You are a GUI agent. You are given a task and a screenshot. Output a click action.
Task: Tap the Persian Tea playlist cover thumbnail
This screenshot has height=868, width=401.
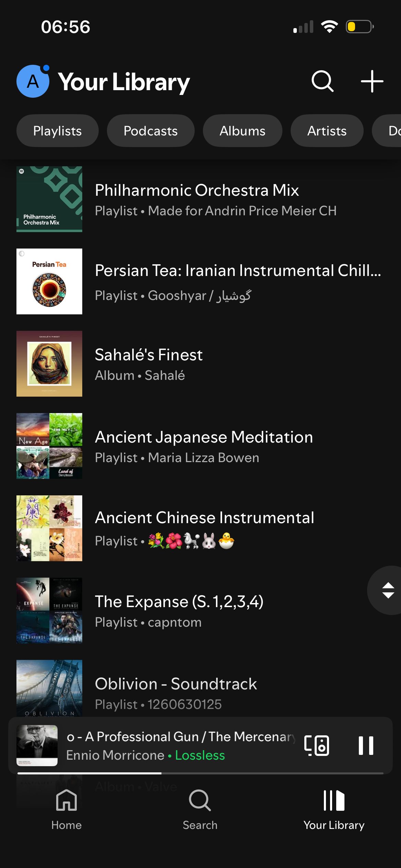[x=49, y=281]
